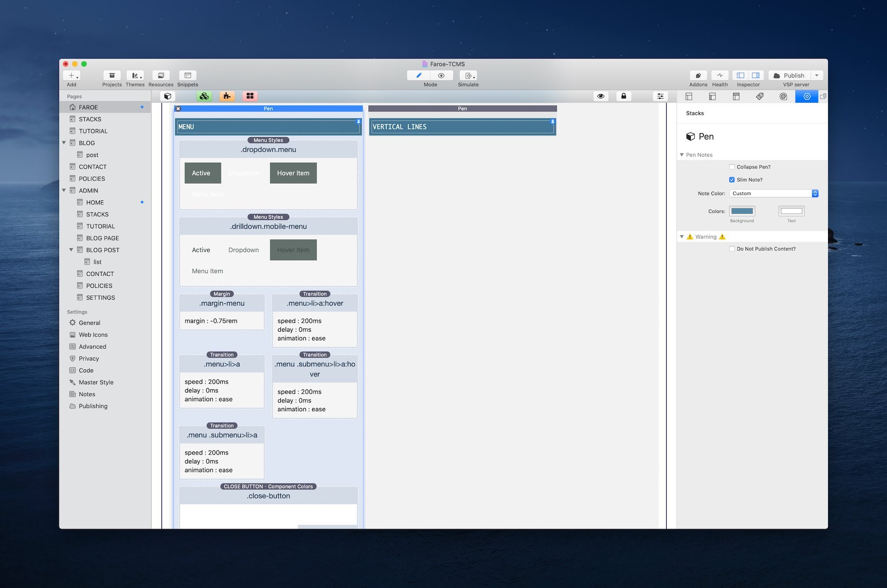Open the Master Style settings
The width and height of the screenshot is (887, 588).
coord(96,382)
